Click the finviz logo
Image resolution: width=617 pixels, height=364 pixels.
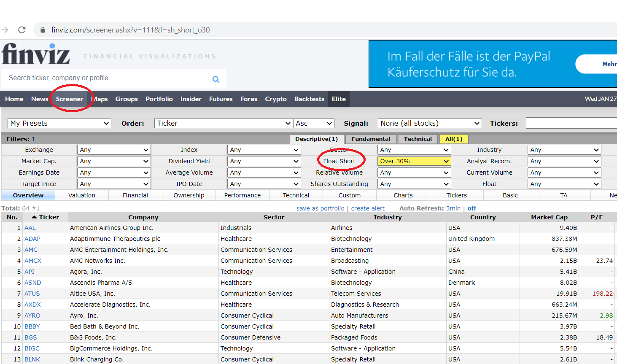click(36, 54)
